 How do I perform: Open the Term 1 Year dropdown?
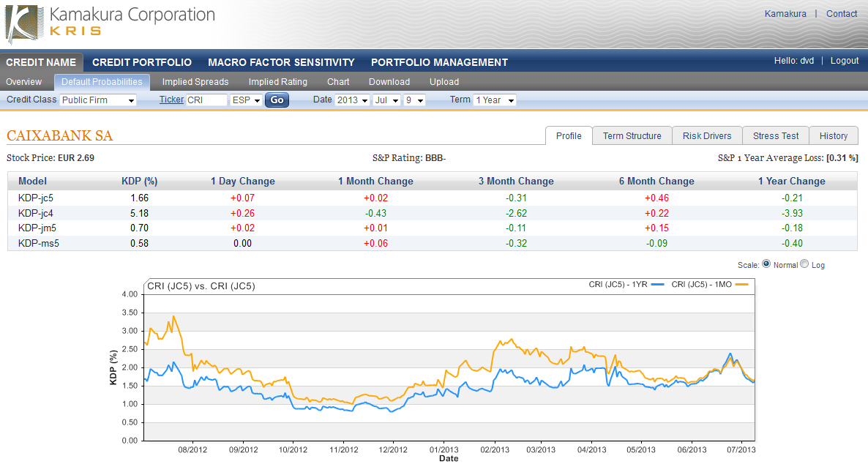495,100
